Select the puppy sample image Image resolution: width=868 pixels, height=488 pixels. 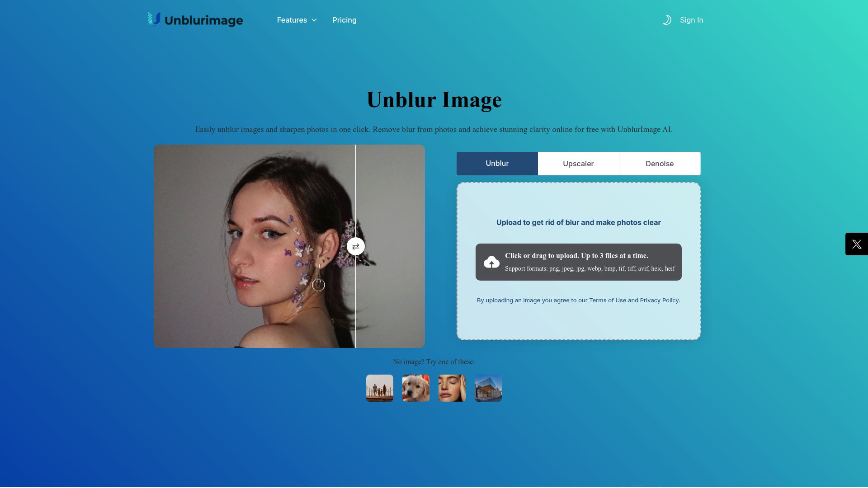(415, 388)
